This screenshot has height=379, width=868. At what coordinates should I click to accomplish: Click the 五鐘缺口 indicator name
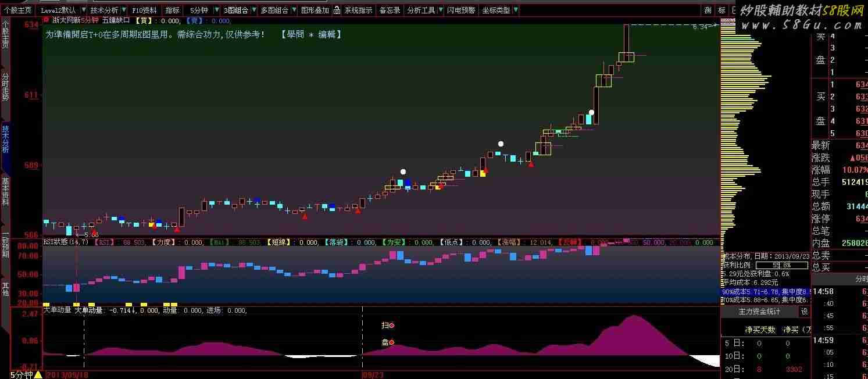pyautogui.click(x=116, y=19)
